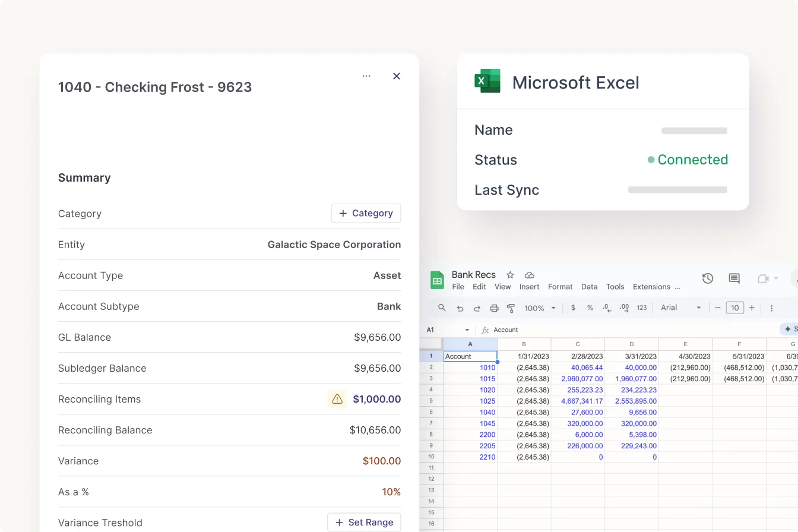
Task: Click the $10,656.00 reconciling balance
Action: 375,430
